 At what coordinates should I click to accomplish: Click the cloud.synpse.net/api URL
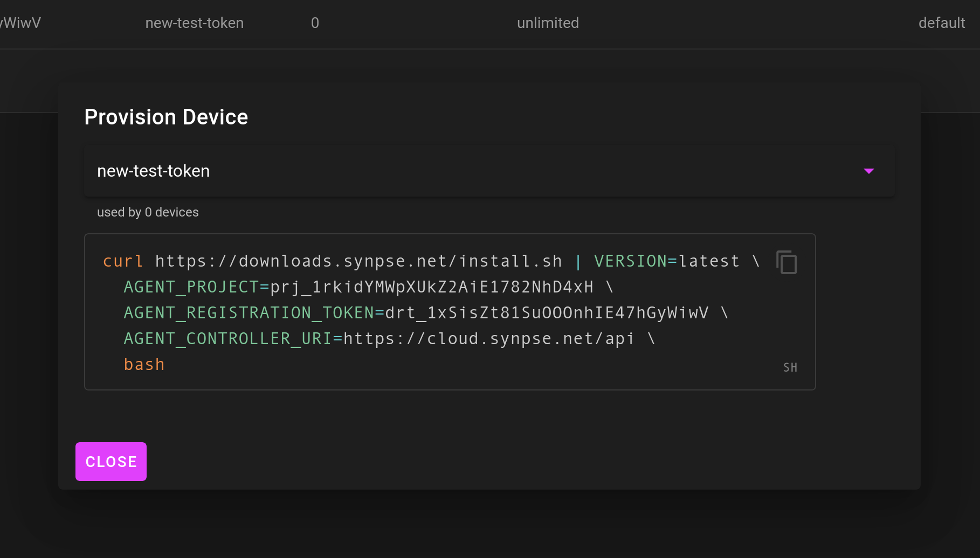click(x=488, y=339)
